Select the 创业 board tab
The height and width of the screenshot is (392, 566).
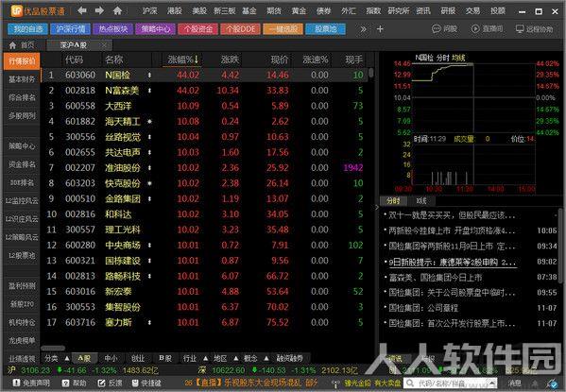(x=138, y=358)
